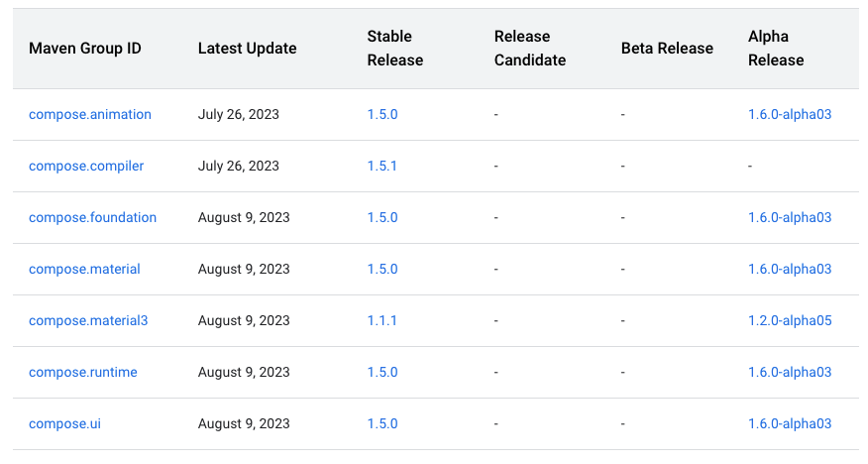Open the compose.runtime group link
Viewport: 868px width, 464px height.
pos(83,372)
